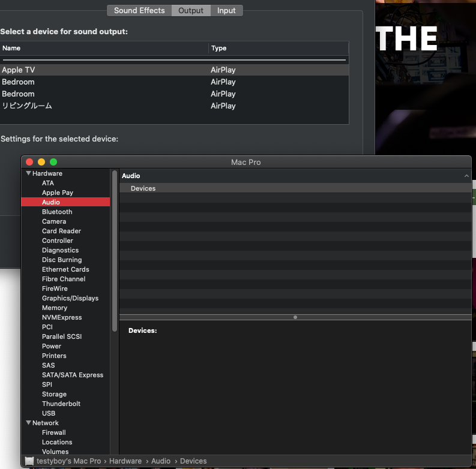Click the Mac Pro computer icon in path bar
This screenshot has height=469, width=476.
pyautogui.click(x=29, y=461)
